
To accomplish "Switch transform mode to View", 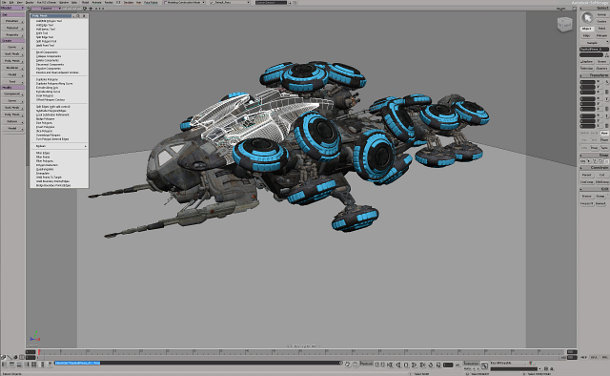I will [x=604, y=133].
